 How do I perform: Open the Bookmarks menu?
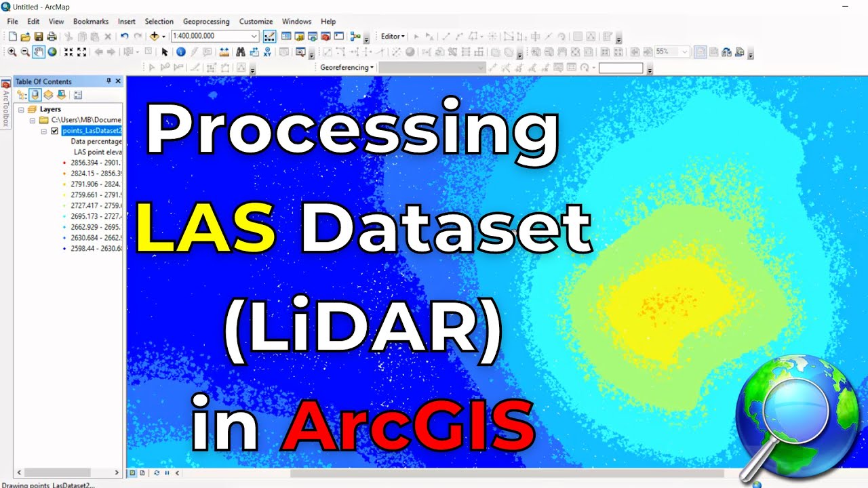tap(90, 22)
